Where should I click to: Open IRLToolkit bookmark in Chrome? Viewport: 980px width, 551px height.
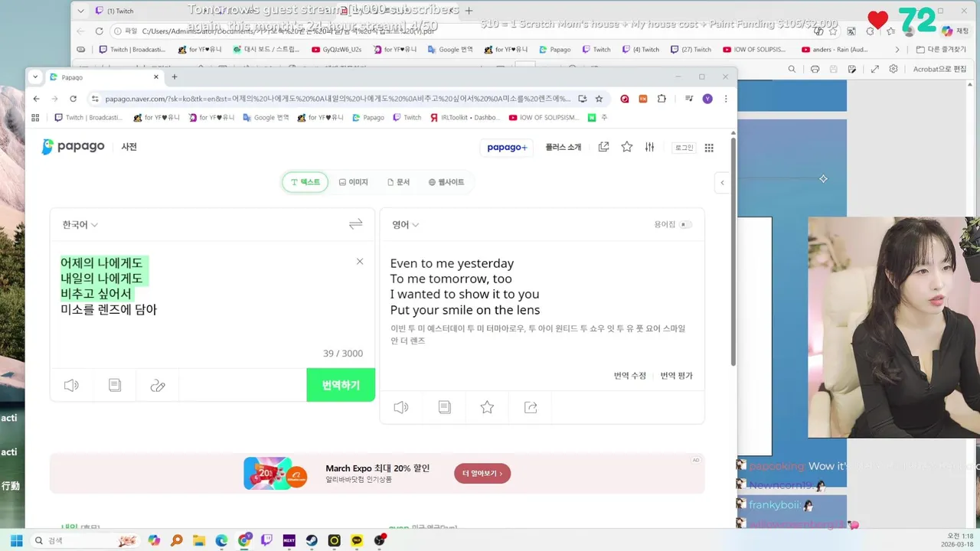coord(464,118)
